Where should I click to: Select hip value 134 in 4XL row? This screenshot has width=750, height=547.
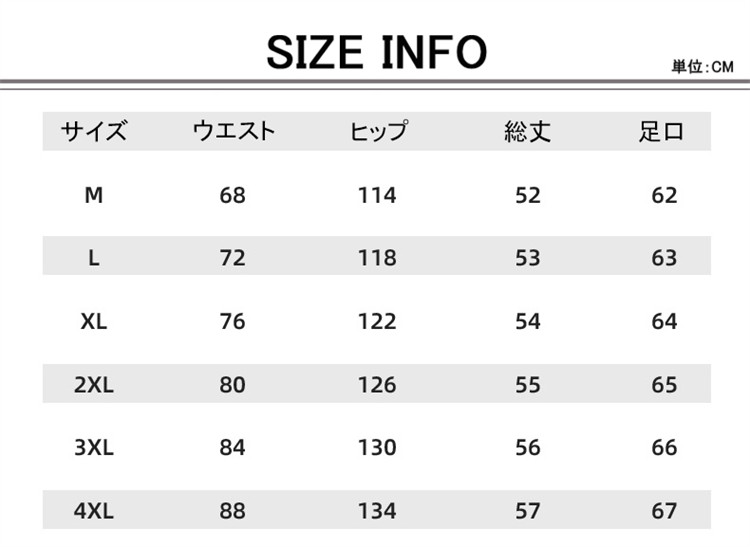[x=377, y=511]
